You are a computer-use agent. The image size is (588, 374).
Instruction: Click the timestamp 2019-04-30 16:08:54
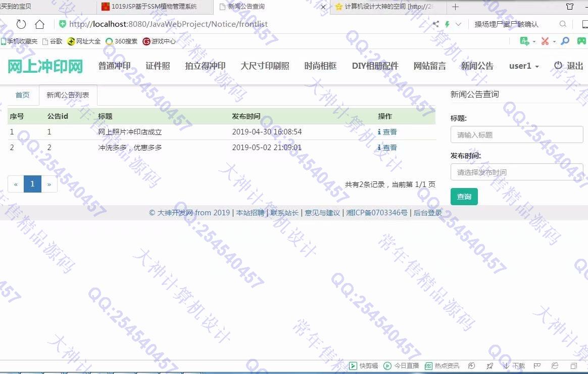point(267,132)
